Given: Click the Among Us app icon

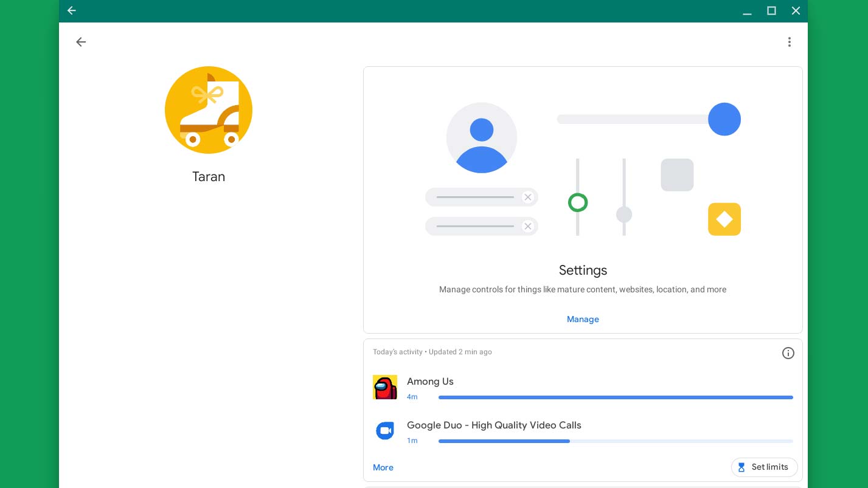Looking at the screenshot, I should point(385,387).
